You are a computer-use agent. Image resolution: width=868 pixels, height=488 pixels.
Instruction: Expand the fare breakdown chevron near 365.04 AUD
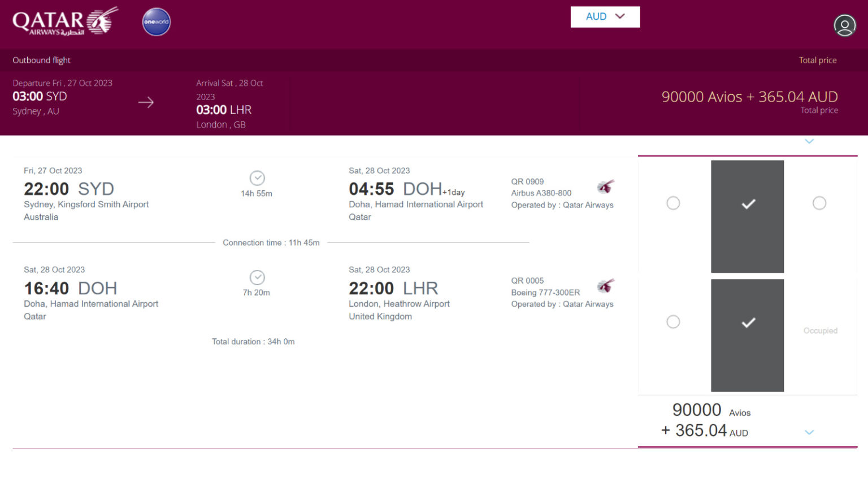click(808, 432)
